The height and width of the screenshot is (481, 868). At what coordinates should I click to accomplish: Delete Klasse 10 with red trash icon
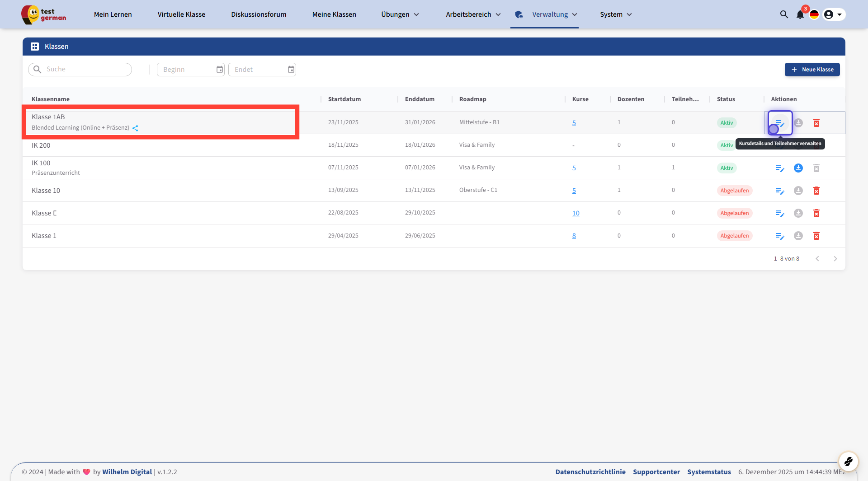(816, 191)
